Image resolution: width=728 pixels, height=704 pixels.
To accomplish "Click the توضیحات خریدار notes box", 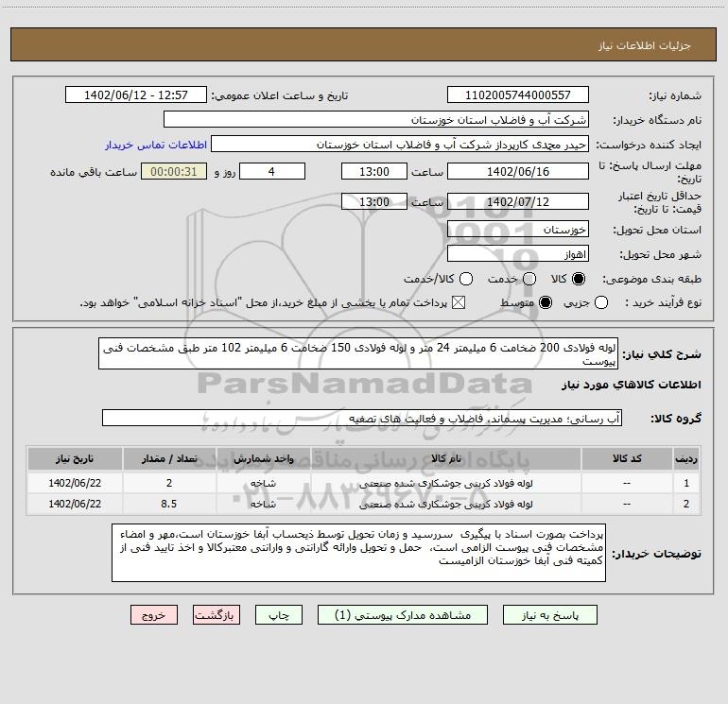I will (x=359, y=553).
